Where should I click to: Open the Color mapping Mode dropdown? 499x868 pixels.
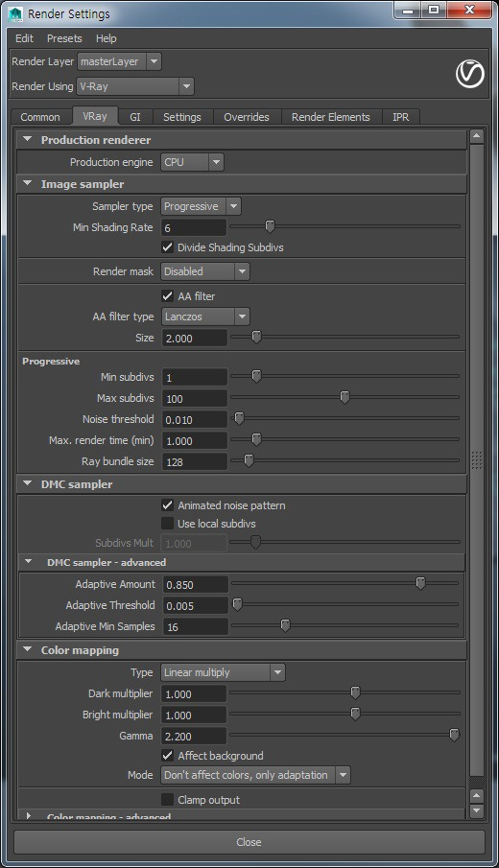256,775
